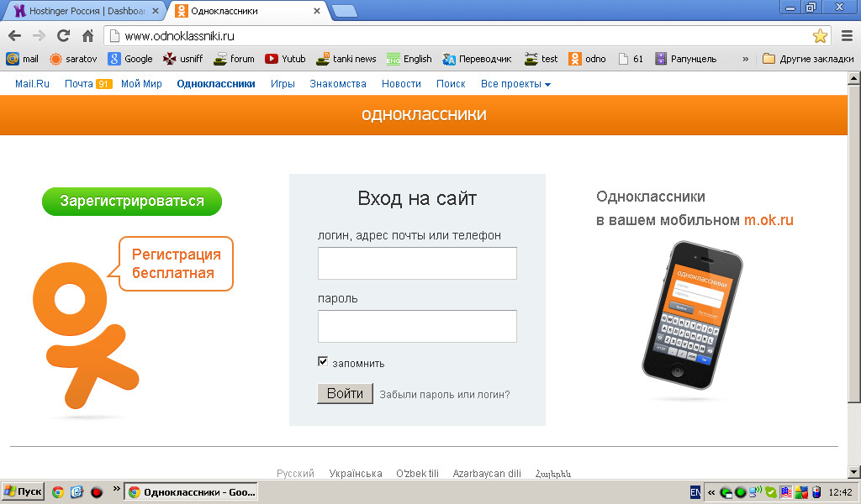Switch to the Hostinger Россия Dashboard tab
This screenshot has height=504, width=861.
pos(85,11)
